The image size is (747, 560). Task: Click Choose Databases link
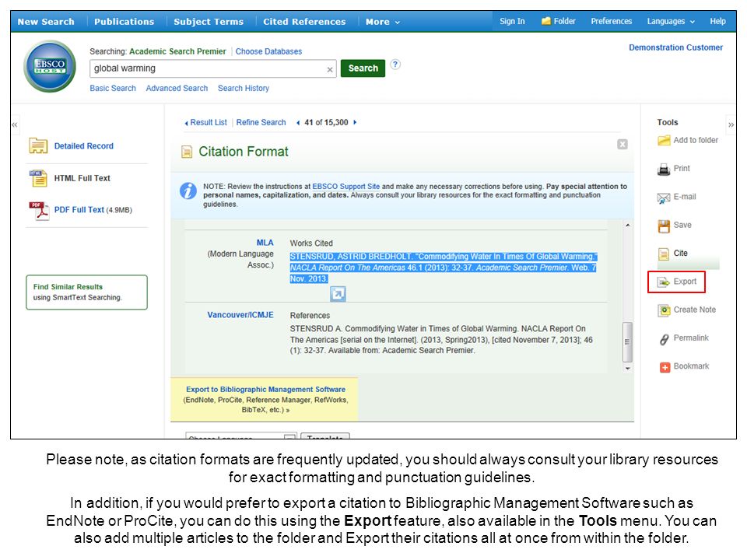[268, 51]
